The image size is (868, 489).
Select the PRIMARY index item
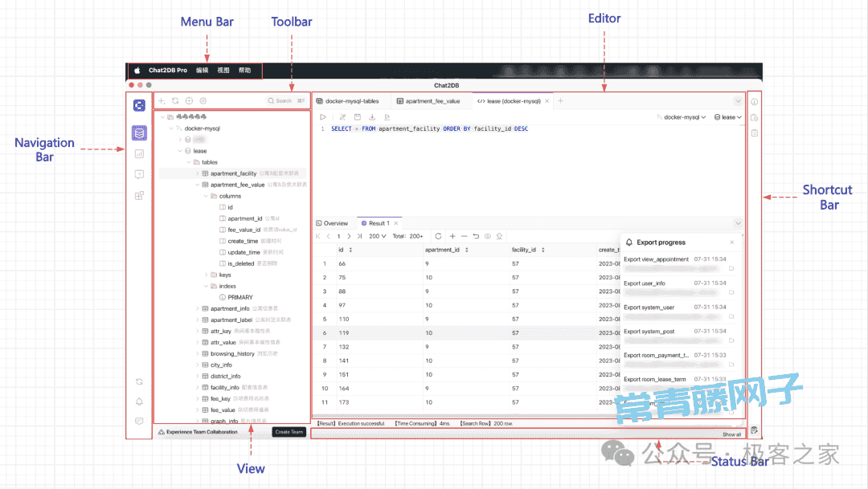click(240, 298)
